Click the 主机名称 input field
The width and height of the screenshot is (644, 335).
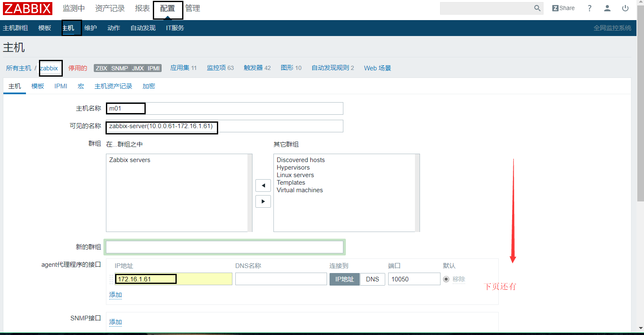point(224,108)
